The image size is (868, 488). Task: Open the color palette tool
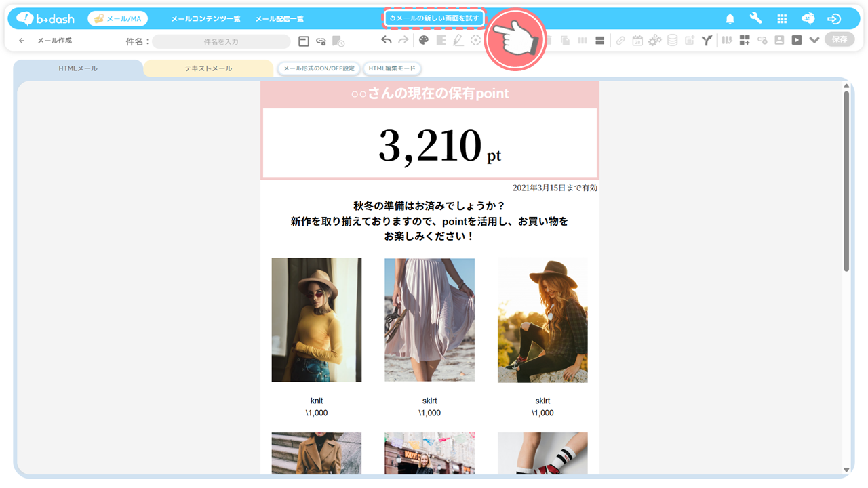[424, 40]
